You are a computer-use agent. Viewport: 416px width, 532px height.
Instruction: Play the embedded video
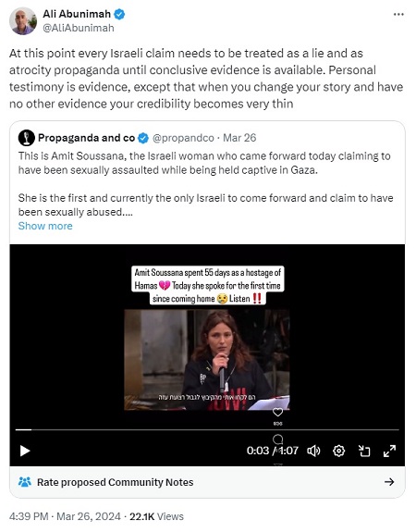25,451
